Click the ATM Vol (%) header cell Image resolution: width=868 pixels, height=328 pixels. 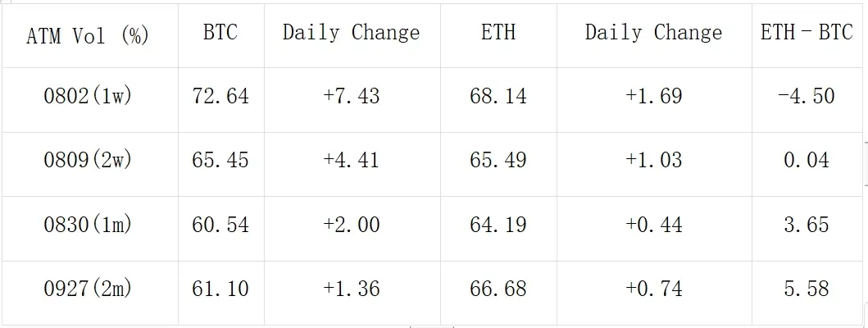(88, 35)
